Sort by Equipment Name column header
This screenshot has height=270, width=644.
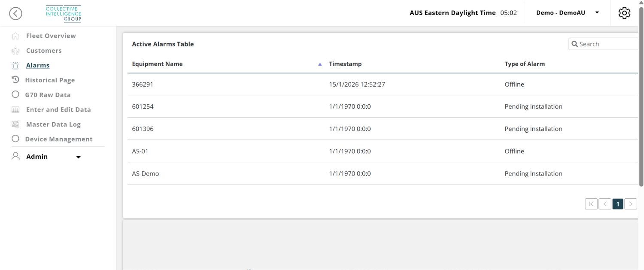(157, 64)
